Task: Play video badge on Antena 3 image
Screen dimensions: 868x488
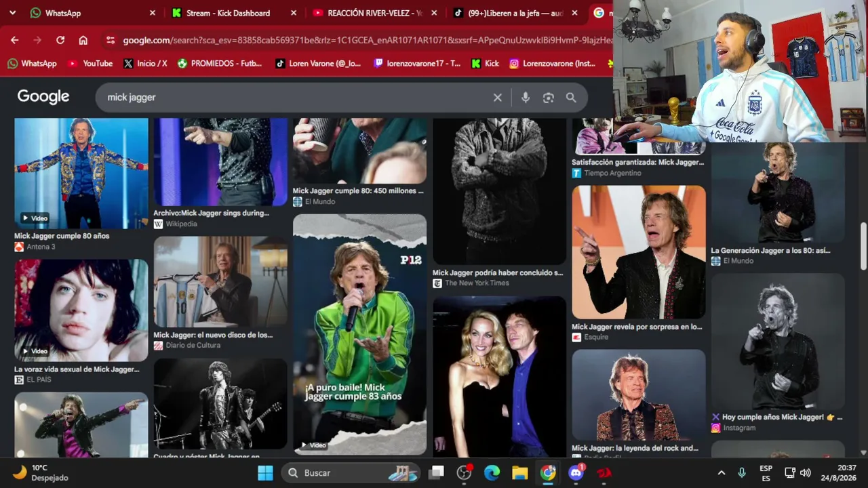Action: click(34, 218)
